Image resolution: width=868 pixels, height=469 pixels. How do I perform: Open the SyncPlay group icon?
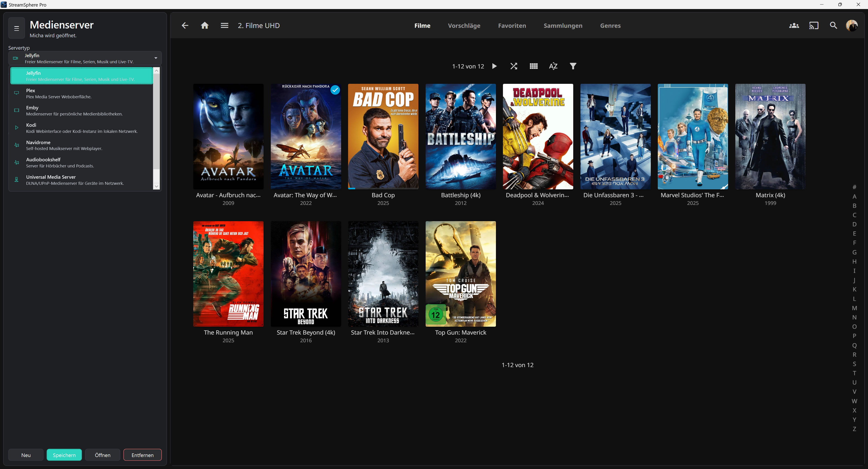click(x=794, y=26)
